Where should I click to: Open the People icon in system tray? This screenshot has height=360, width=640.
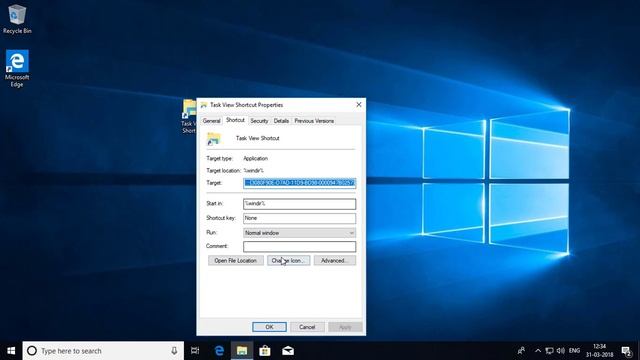pyautogui.click(x=521, y=351)
